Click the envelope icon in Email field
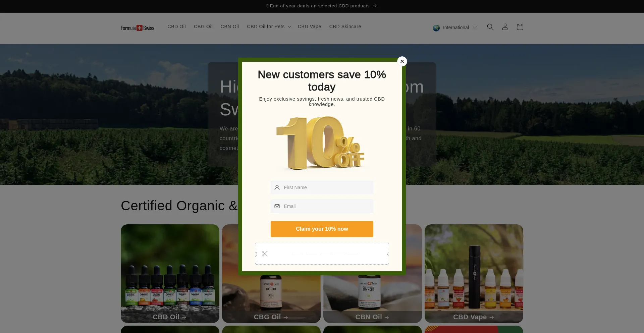 277,206
